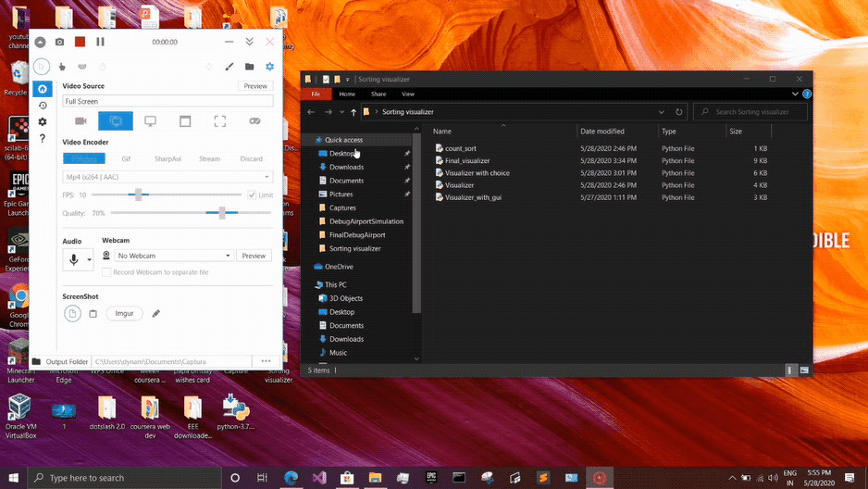This screenshot has height=489, width=868.
Task: Toggle screenshot to clipboard icon
Action: click(93, 313)
